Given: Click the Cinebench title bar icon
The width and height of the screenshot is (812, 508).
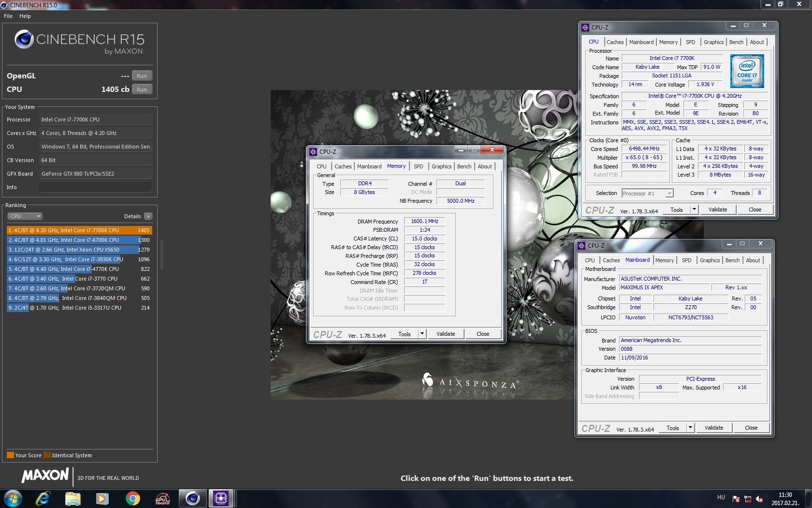Looking at the screenshot, I should [x=4, y=5].
